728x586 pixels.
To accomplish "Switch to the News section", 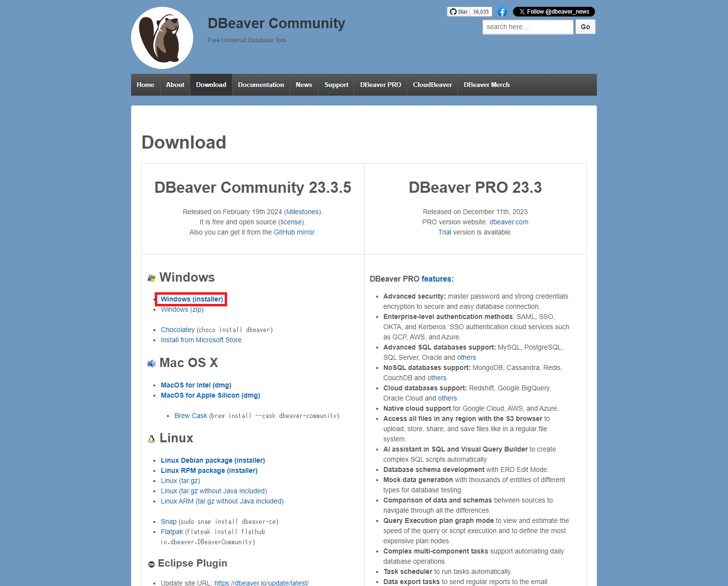I will (x=303, y=84).
